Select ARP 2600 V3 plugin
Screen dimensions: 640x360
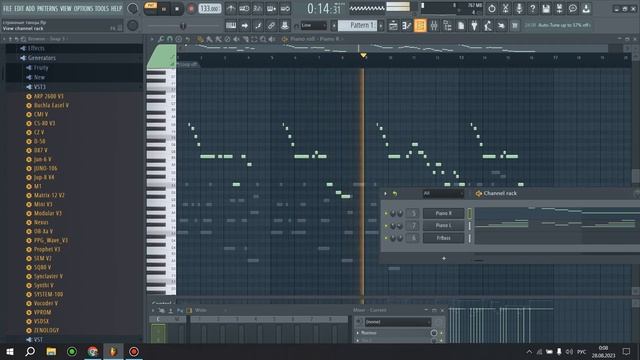point(49,96)
